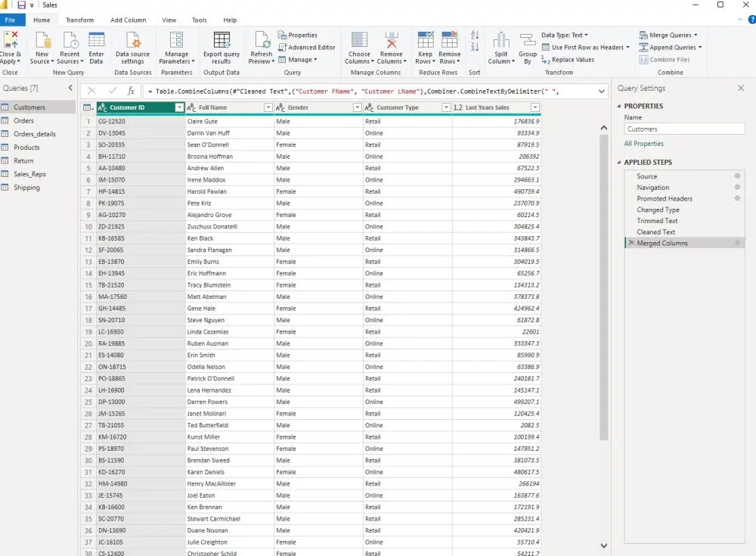This screenshot has height=556, width=756.
Task: Switch to the Tools tab
Action: tap(200, 20)
